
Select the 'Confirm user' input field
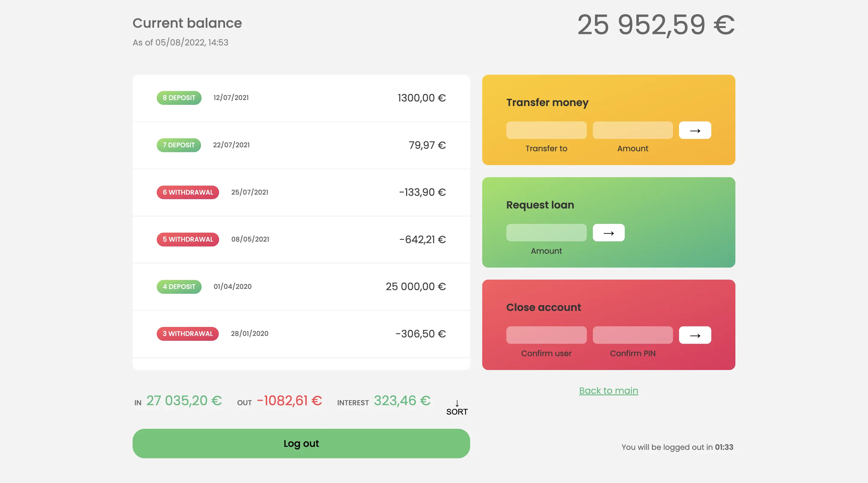[546, 335]
